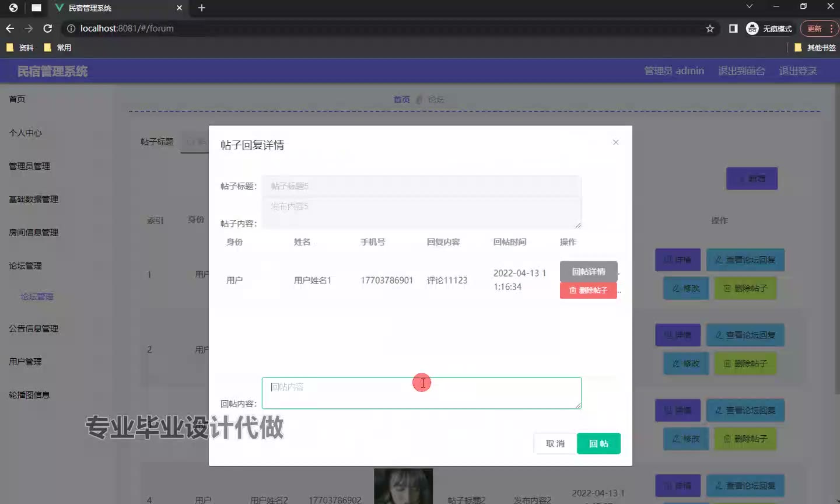This screenshot has height=504, width=840.
Task: Bookmark this page with star icon
Action: tap(710, 29)
